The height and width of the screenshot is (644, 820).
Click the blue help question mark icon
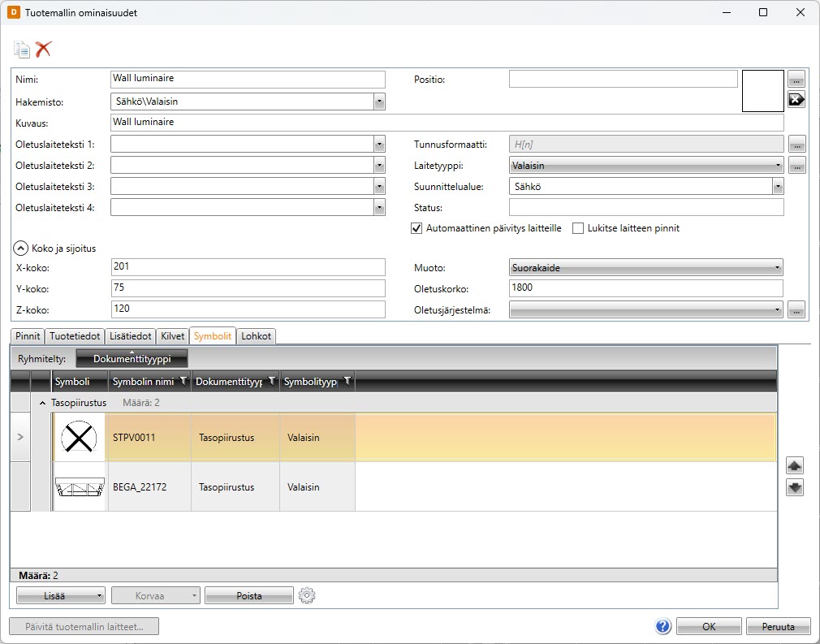click(662, 626)
